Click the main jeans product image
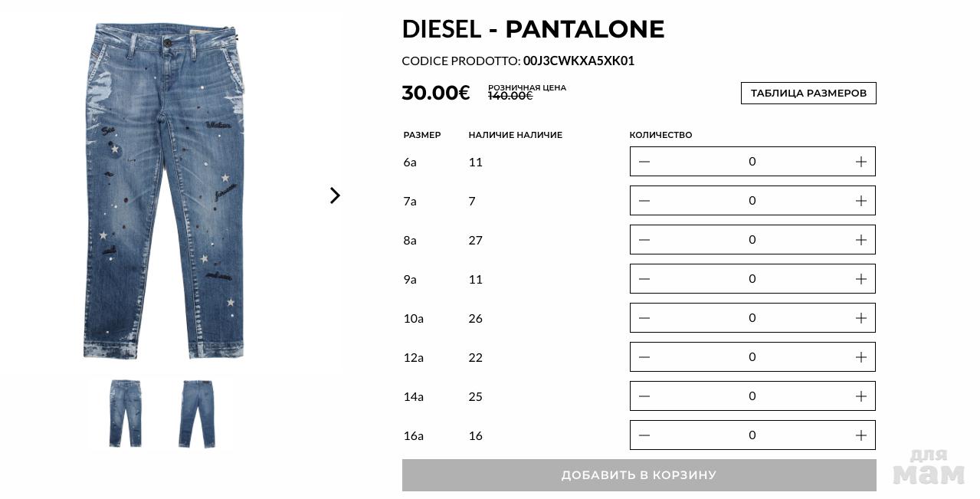The width and height of the screenshot is (980, 499). pos(164,190)
